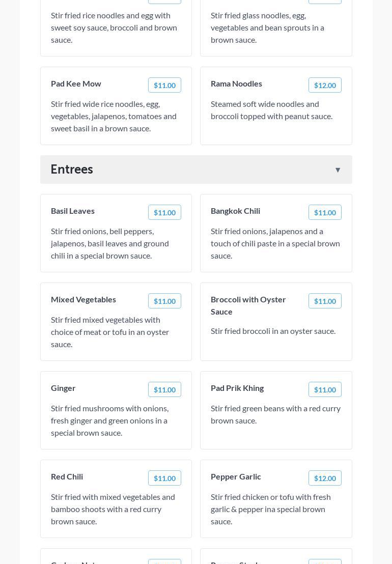Screen dimensions: 392x564
Task: Open the Rama Noodles item title
Action: pyautogui.click(x=236, y=83)
